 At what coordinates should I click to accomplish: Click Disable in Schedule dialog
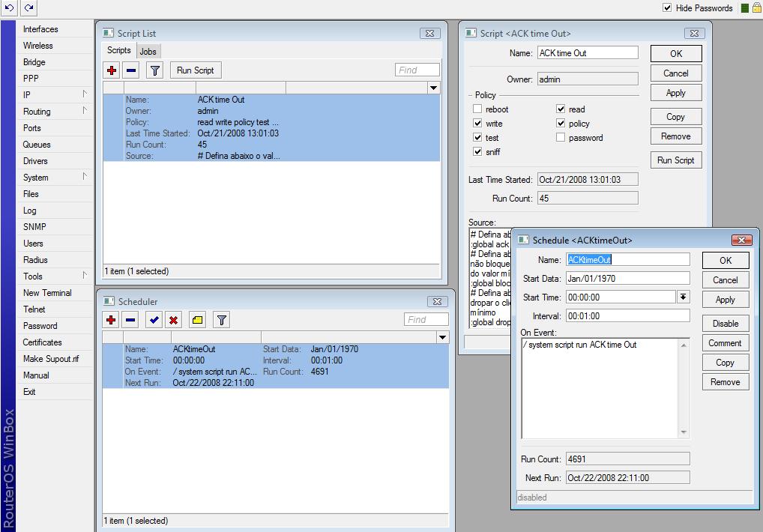pos(725,324)
